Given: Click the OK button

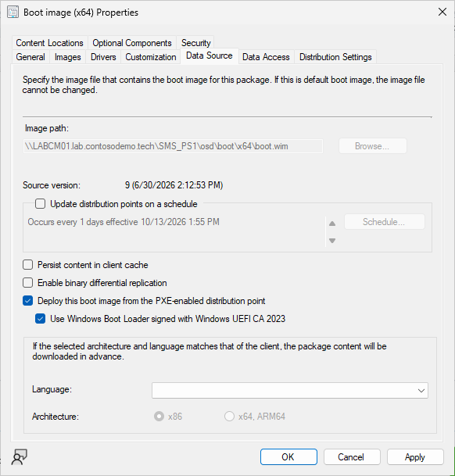Looking at the screenshot, I should pyautogui.click(x=288, y=457).
